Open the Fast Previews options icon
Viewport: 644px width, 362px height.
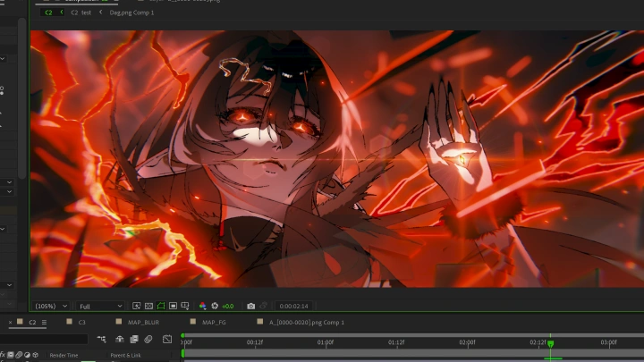point(136,306)
